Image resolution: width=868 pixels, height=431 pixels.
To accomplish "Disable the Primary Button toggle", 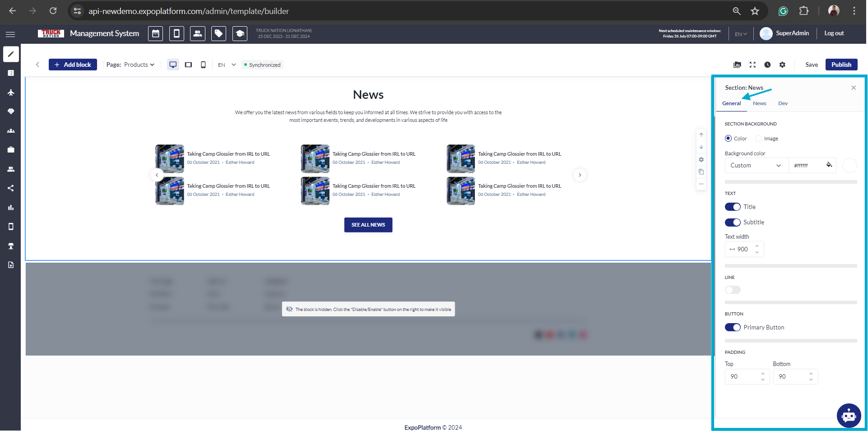I will click(733, 327).
